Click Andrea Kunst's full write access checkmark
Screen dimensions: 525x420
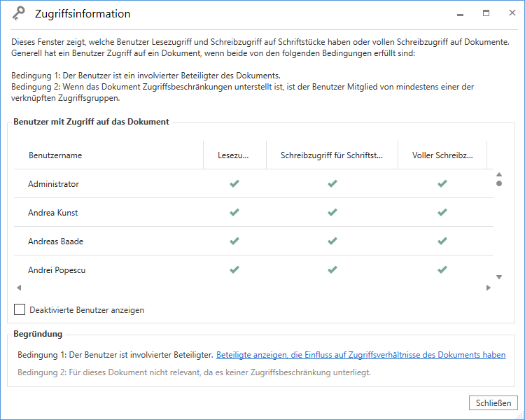[x=442, y=213]
